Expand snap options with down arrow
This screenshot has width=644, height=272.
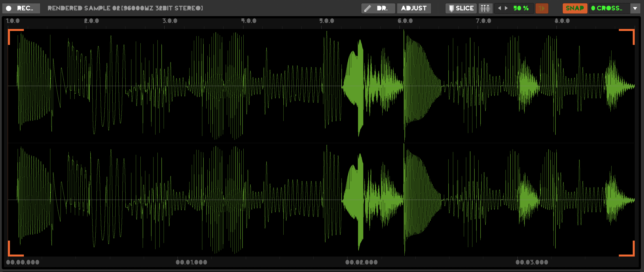click(x=635, y=8)
